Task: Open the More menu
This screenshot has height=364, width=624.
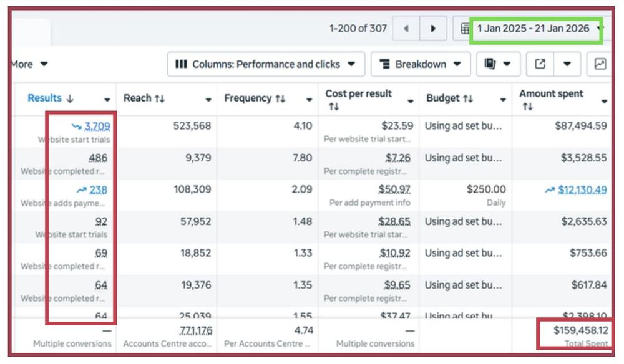Action: tap(29, 64)
